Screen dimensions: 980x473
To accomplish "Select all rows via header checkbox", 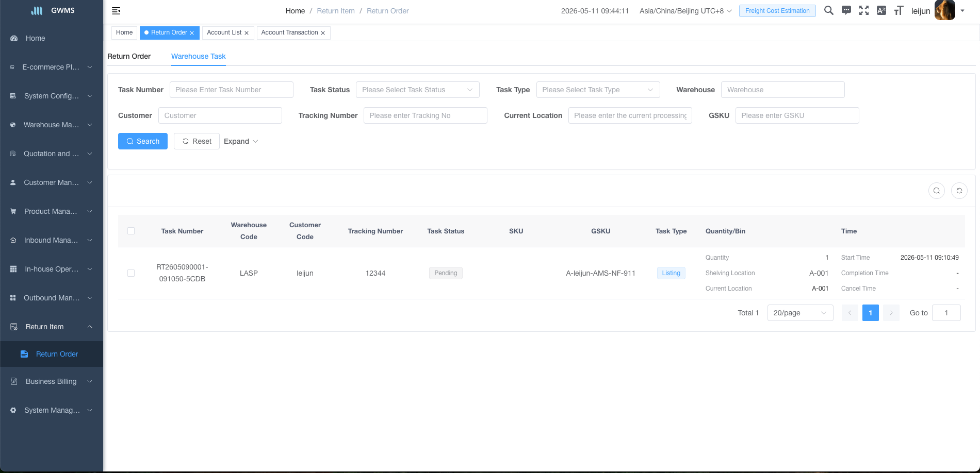I will pos(131,231).
